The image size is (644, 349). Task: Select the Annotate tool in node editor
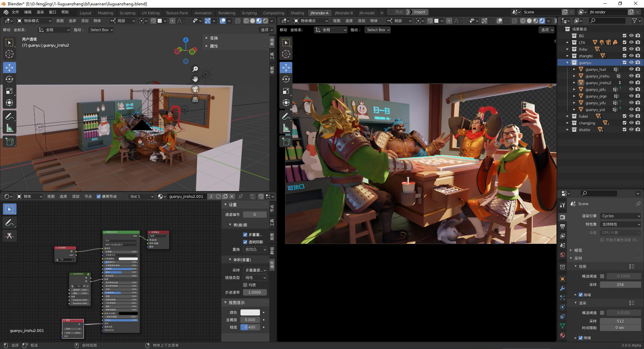click(x=9, y=223)
